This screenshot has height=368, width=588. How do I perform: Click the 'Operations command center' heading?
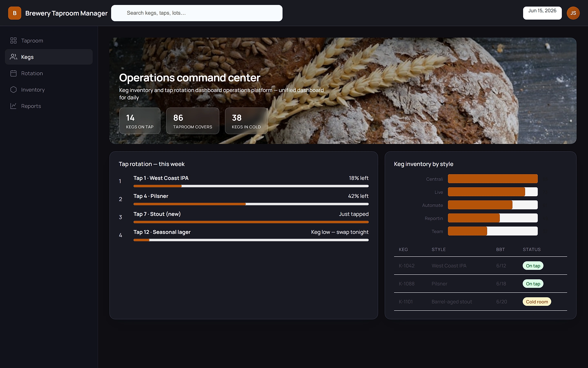(189, 78)
